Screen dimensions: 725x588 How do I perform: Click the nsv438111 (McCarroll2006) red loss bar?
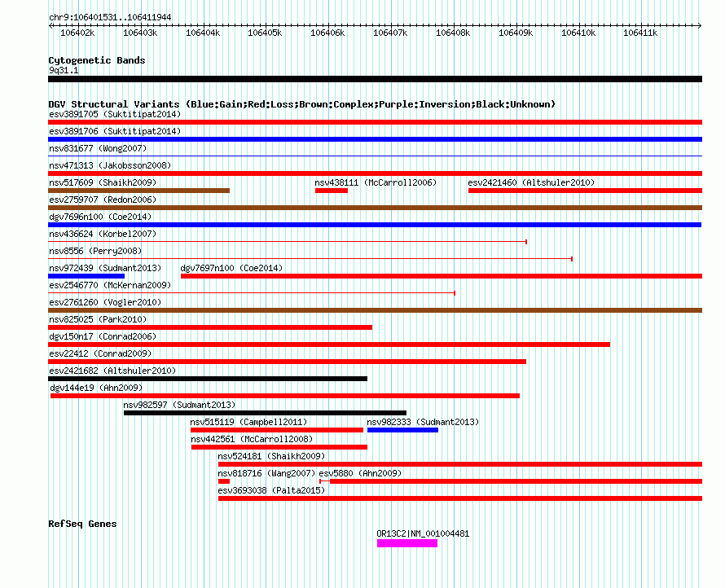(332, 191)
